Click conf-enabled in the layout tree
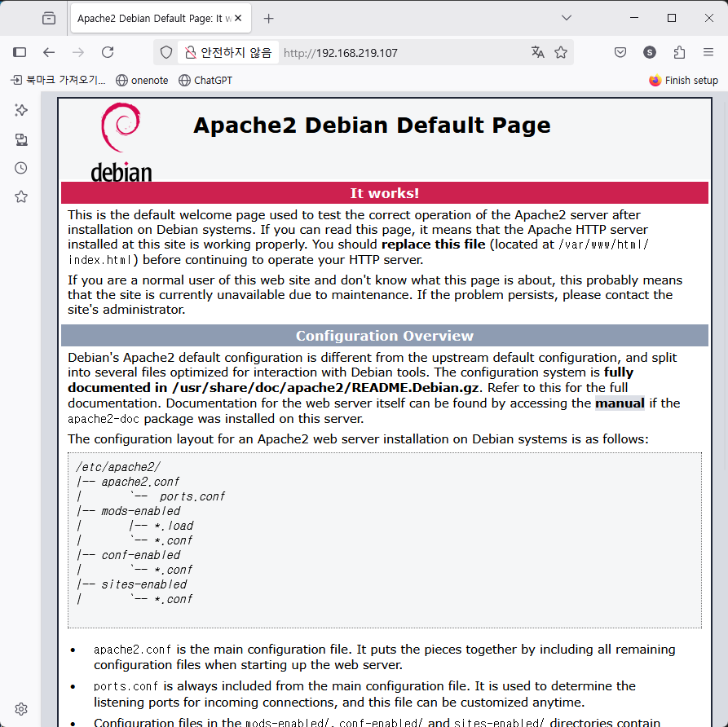 click(141, 555)
